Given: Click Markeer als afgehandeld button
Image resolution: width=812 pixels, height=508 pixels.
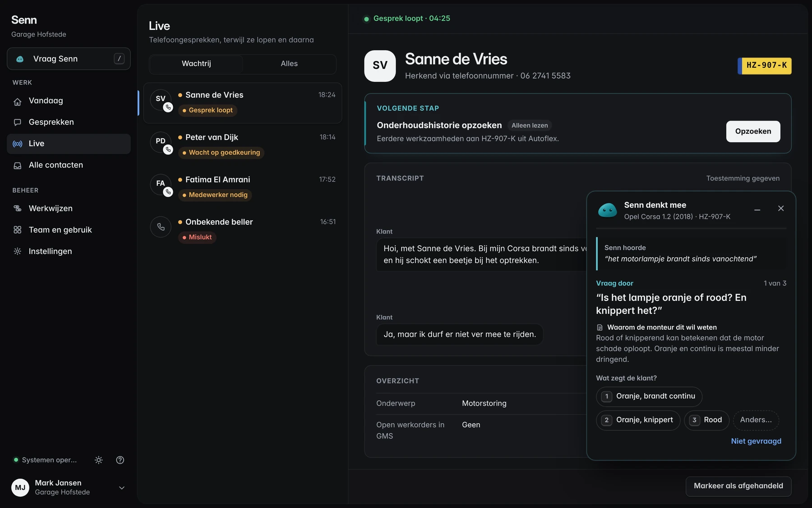Looking at the screenshot, I should coord(738,486).
